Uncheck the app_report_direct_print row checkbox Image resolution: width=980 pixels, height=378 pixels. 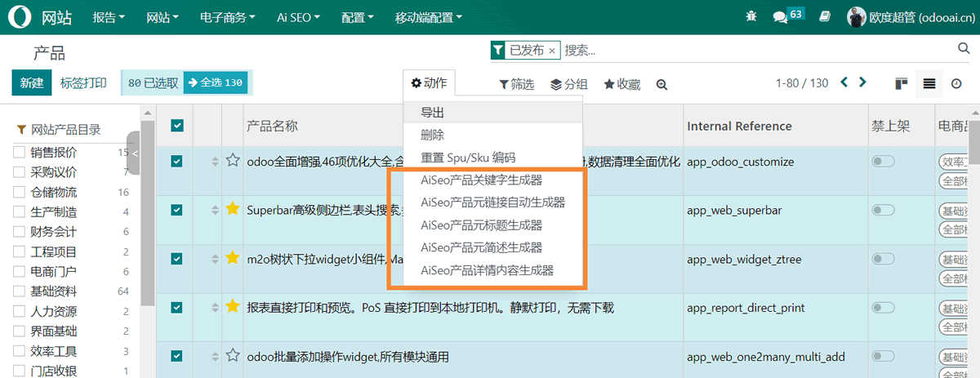[x=177, y=307]
